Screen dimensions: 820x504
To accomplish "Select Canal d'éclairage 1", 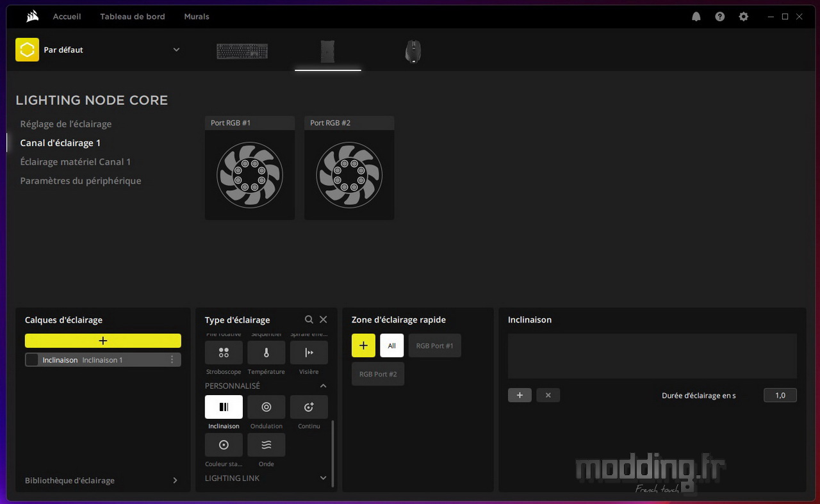I will click(x=60, y=143).
